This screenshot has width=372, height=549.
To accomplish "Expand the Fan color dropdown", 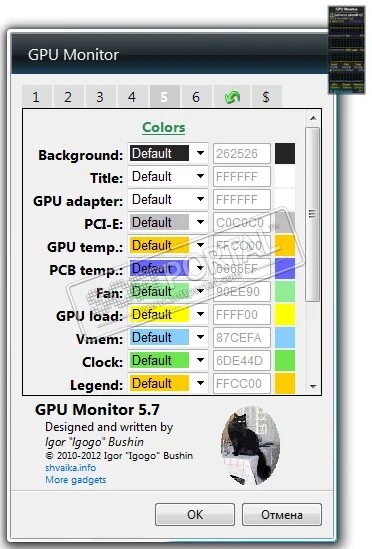I will coord(168,292).
